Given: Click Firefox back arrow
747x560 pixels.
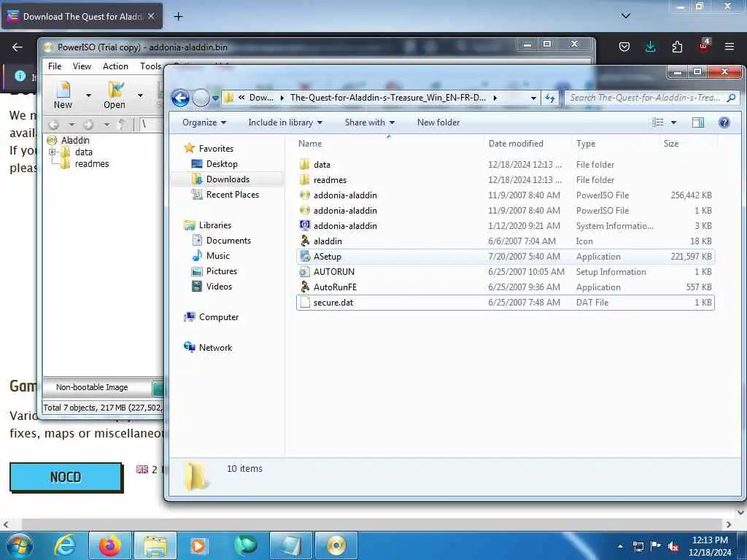Looking at the screenshot, I should point(18,47).
